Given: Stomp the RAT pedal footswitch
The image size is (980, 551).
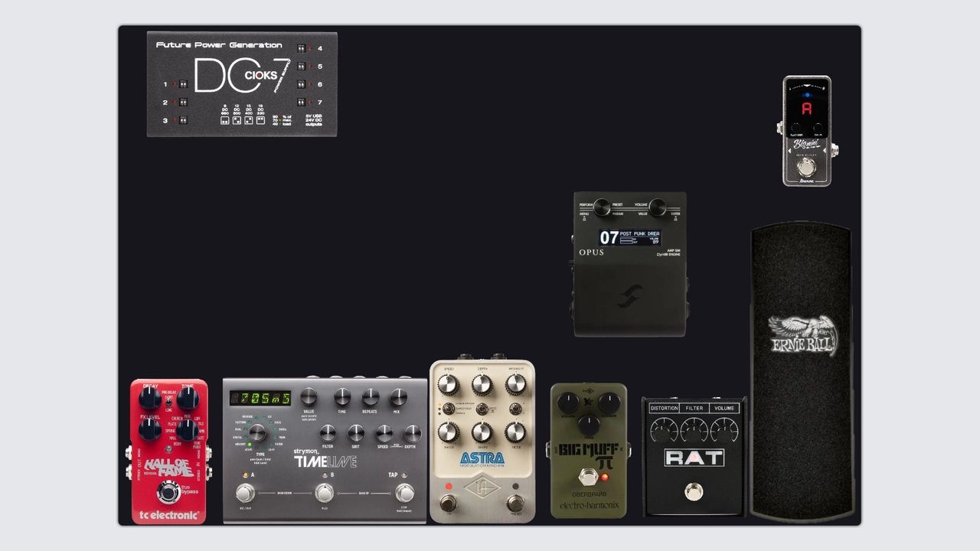Looking at the screenshot, I should 694,491.
